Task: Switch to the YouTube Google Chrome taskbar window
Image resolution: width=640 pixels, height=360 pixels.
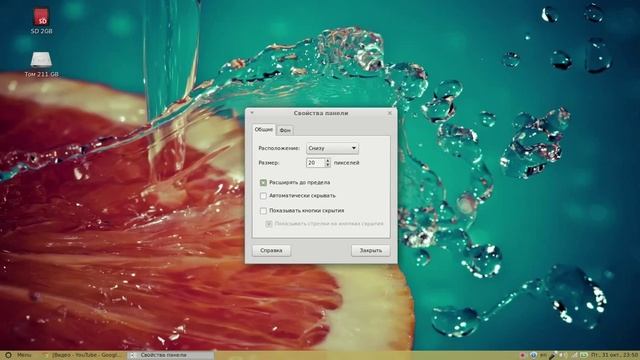Action: click(x=82, y=356)
